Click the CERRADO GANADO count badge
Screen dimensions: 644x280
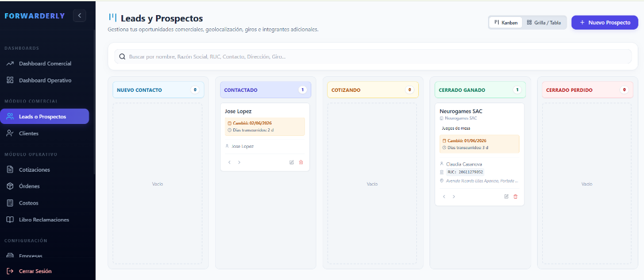click(x=517, y=89)
